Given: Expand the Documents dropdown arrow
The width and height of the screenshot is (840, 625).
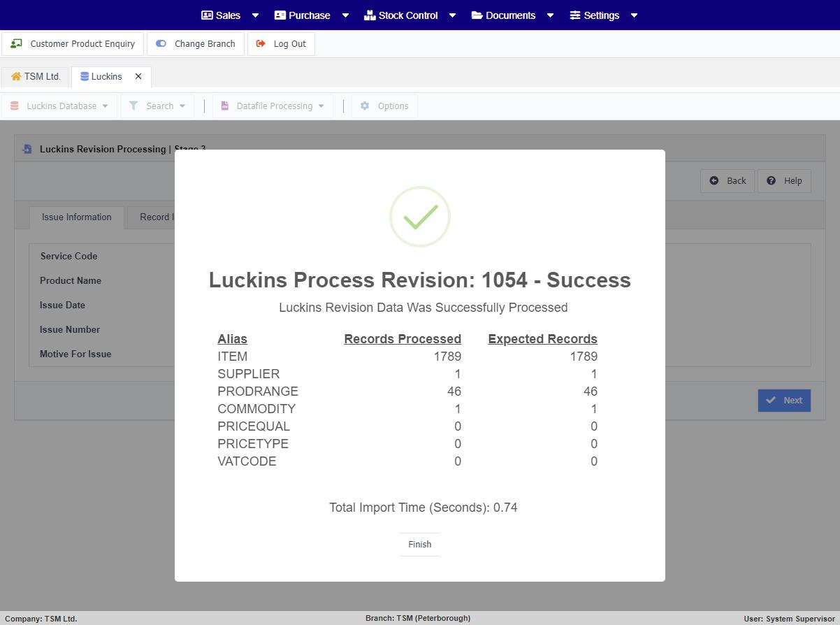Looking at the screenshot, I should (550, 15).
